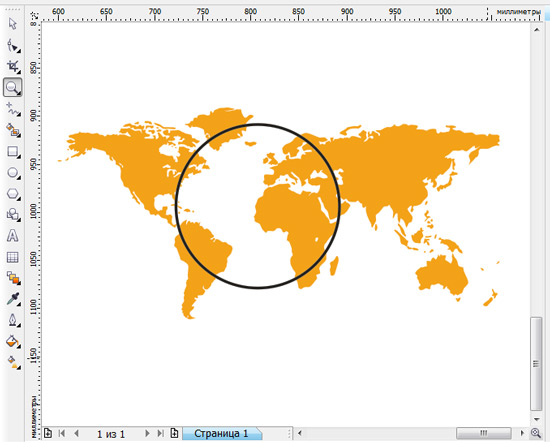Select the Outline Pen tool
Screen dimensions: 550x443
click(13, 320)
